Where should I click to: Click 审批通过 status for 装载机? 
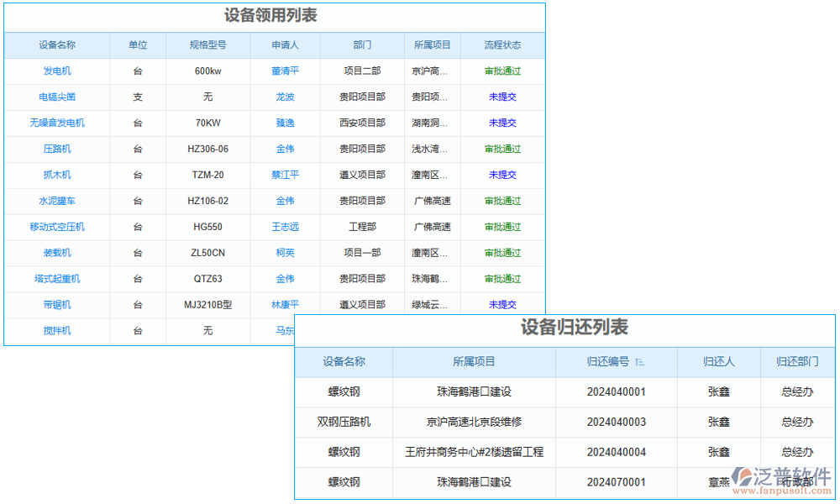click(502, 253)
